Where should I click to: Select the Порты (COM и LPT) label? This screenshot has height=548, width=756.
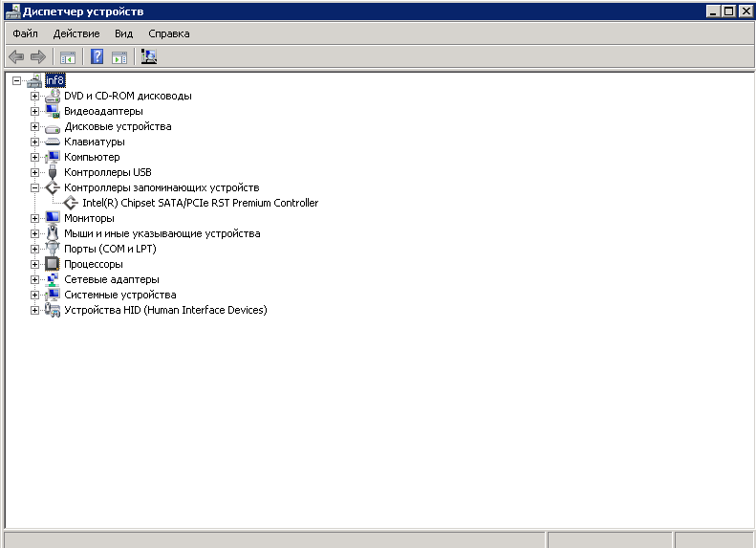click(x=110, y=249)
